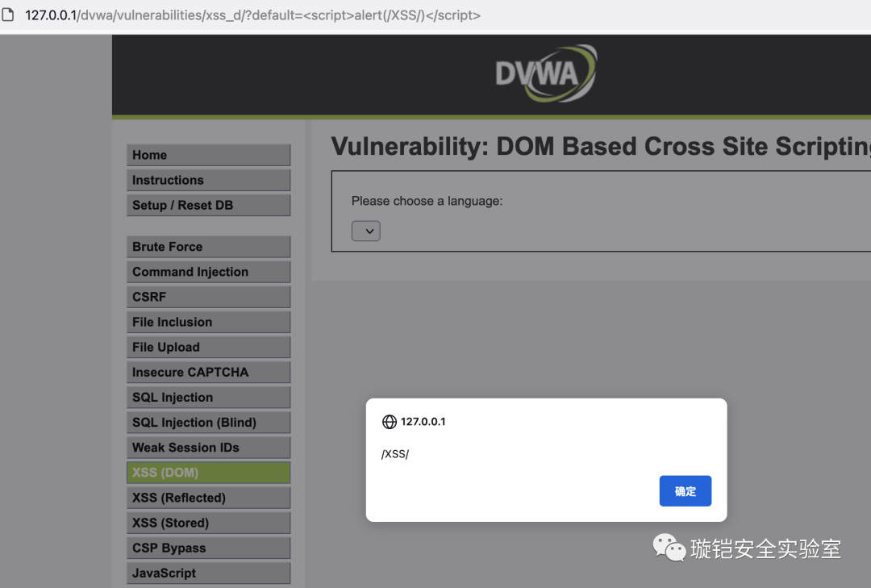Open File Inclusion page
871x588 pixels.
tap(208, 322)
